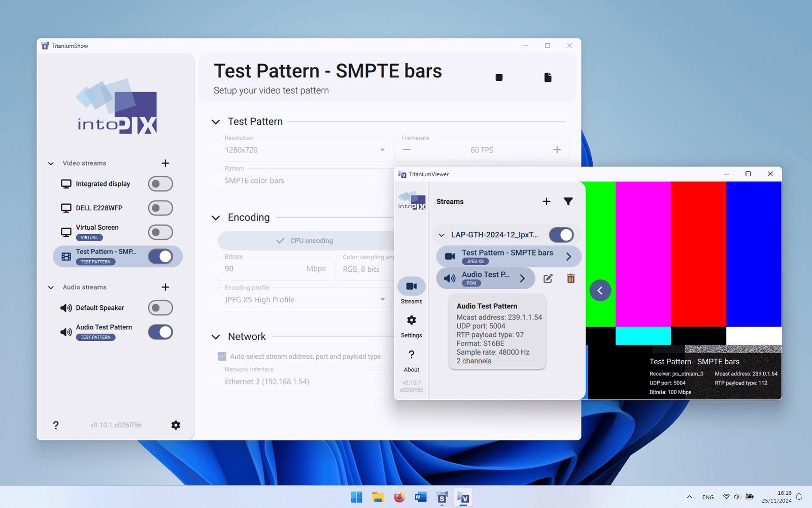This screenshot has width=812, height=508.
Task: Collapse Video streams list
Action: point(51,163)
